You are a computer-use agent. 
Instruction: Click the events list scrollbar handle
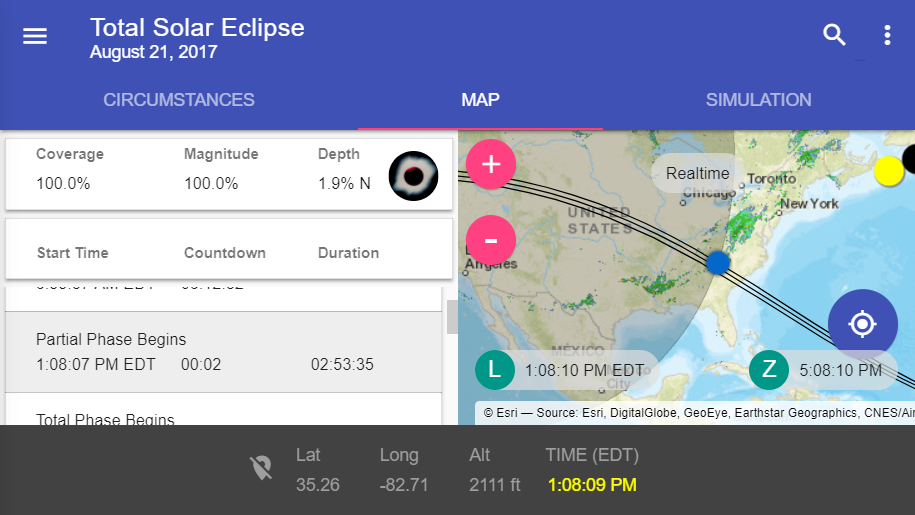coord(452,317)
